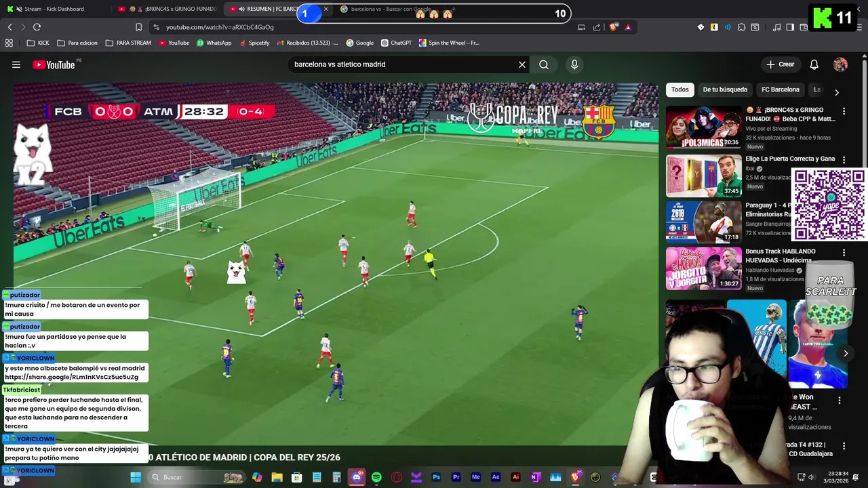Open Paraguay 1 - 4 Eliminatorias thumbnail
This screenshot has width=868, height=488.
tap(703, 222)
